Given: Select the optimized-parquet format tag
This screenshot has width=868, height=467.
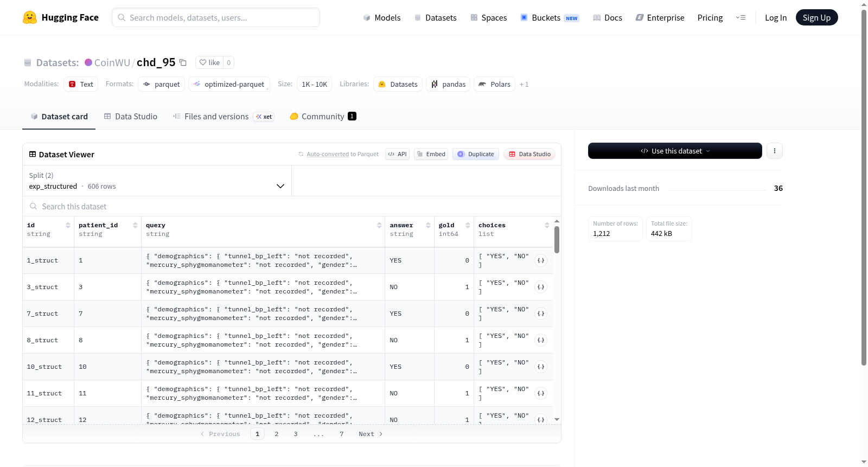Looking at the screenshot, I should pos(229,85).
